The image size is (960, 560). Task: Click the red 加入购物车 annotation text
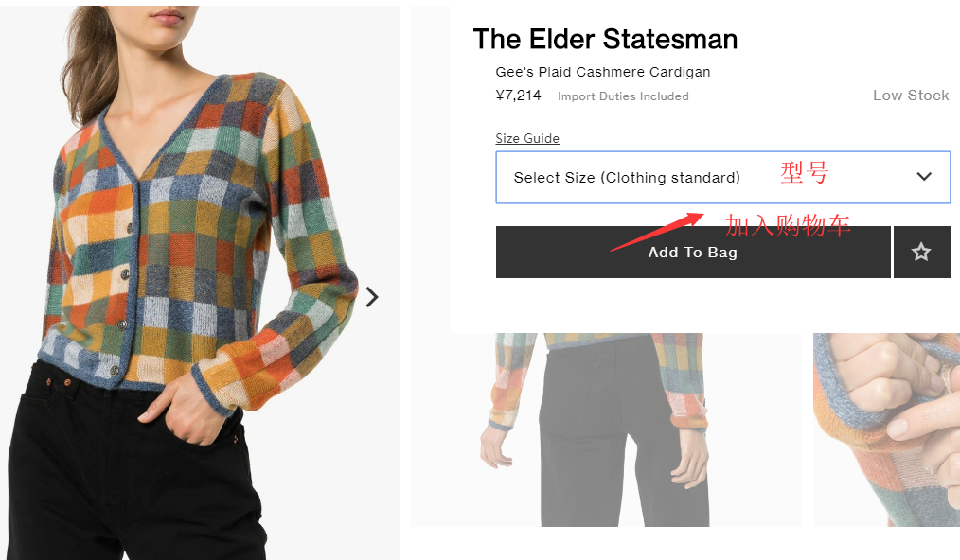pos(788,225)
